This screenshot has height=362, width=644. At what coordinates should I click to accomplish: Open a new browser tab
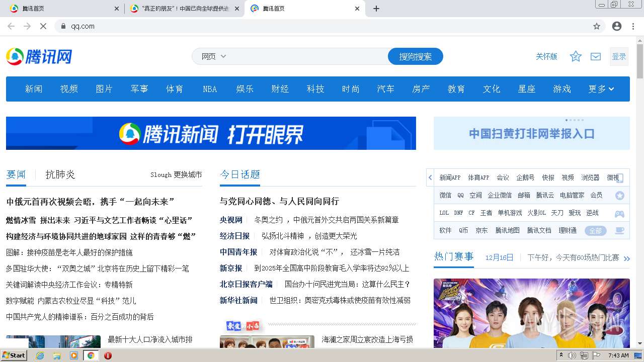pos(376,9)
